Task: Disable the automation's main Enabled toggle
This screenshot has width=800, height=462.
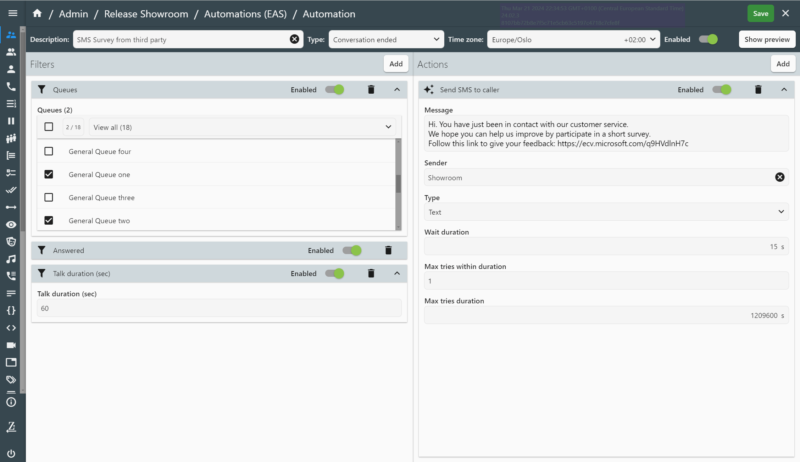Action: click(708, 39)
